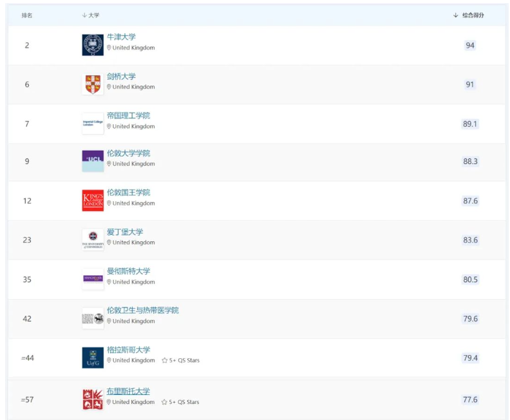
Task: Click location pin icon under 布里斯托大学
Action: (x=109, y=402)
